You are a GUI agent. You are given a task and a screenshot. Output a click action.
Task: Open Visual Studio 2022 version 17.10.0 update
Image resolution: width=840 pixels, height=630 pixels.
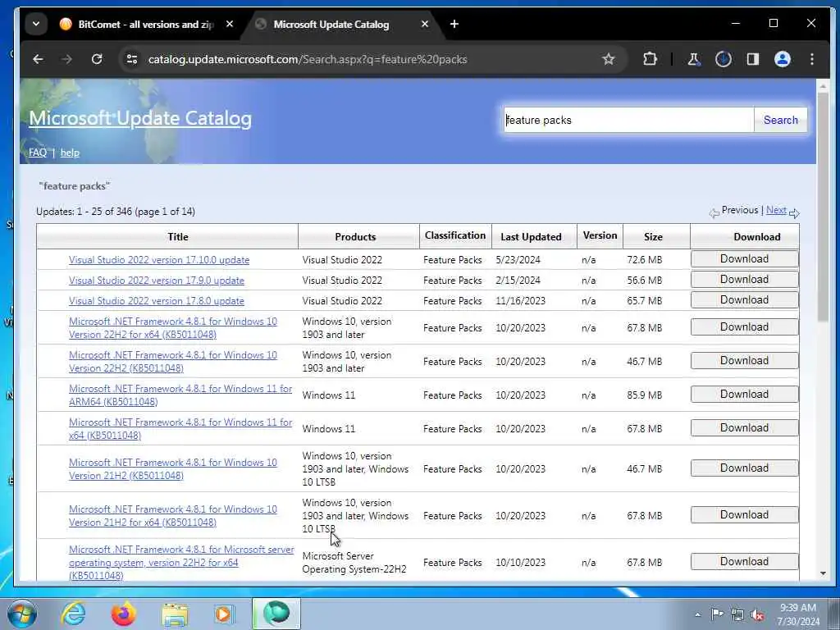coord(159,260)
